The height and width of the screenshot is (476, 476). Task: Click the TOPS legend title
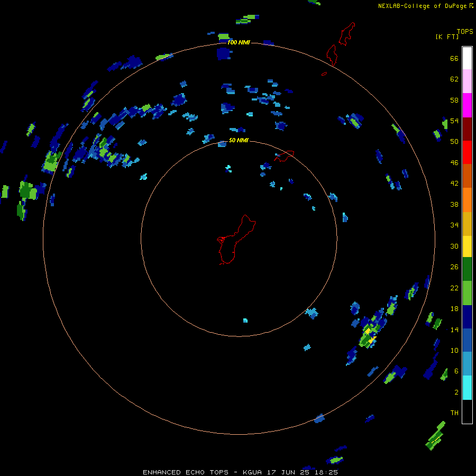point(465,32)
